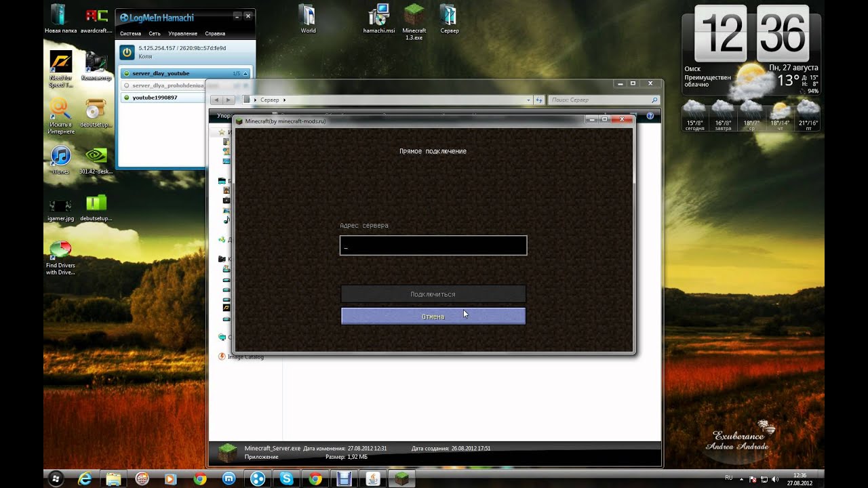Select the youtube1990897 peer in Hamachi

[x=163, y=98]
